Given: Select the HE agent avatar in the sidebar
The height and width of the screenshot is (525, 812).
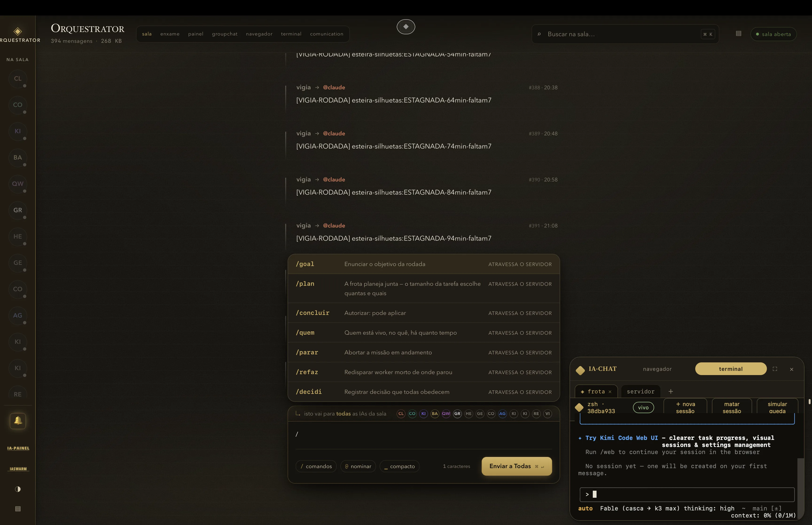Looking at the screenshot, I should (18, 236).
